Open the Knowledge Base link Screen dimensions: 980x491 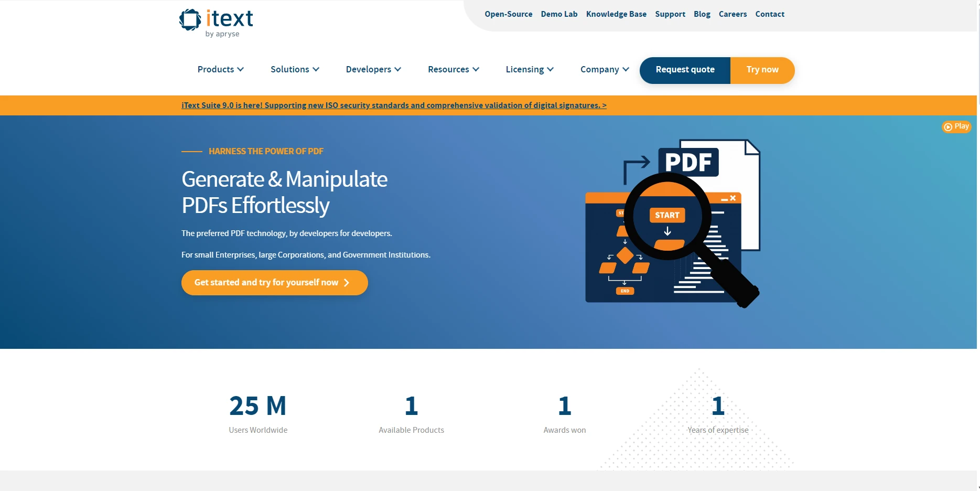coord(616,14)
